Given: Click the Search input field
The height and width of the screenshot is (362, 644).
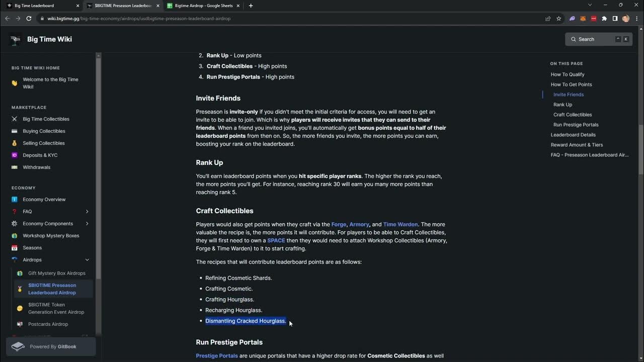Looking at the screenshot, I should 599,39.
